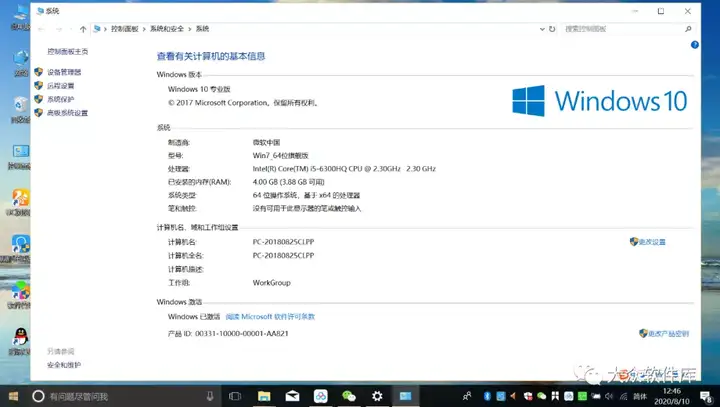Screen dimensions: 720x407
Task: Click the green WeChat tray icon
Action: (x=541, y=396)
